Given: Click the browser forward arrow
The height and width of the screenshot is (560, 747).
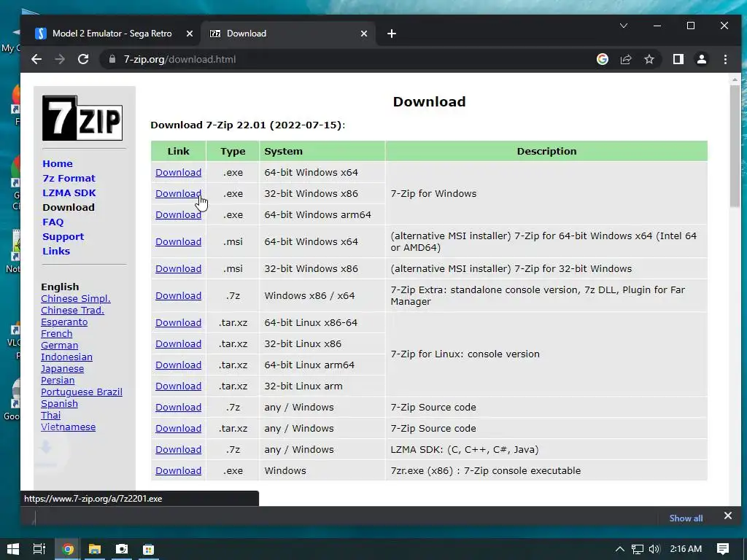Looking at the screenshot, I should point(60,59).
